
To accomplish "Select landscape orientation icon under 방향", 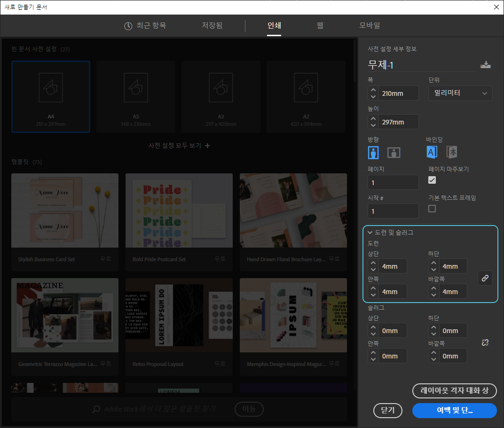I will click(394, 152).
